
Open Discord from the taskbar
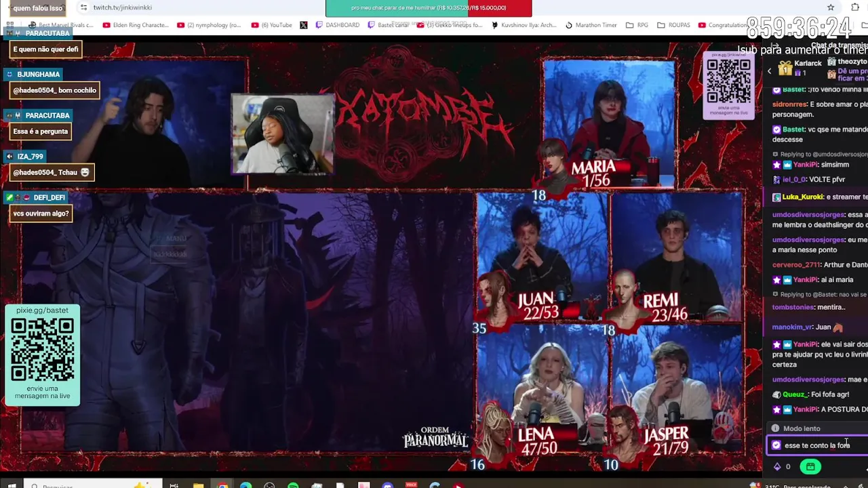pos(387,485)
